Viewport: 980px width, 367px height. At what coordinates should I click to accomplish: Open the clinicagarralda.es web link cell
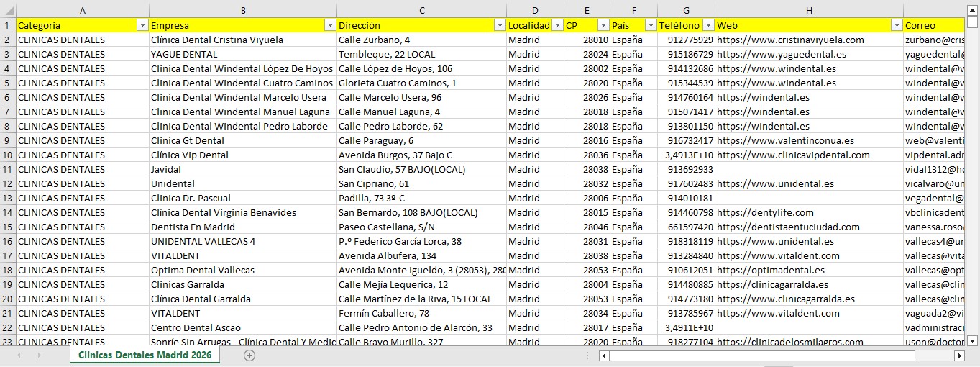(809, 284)
